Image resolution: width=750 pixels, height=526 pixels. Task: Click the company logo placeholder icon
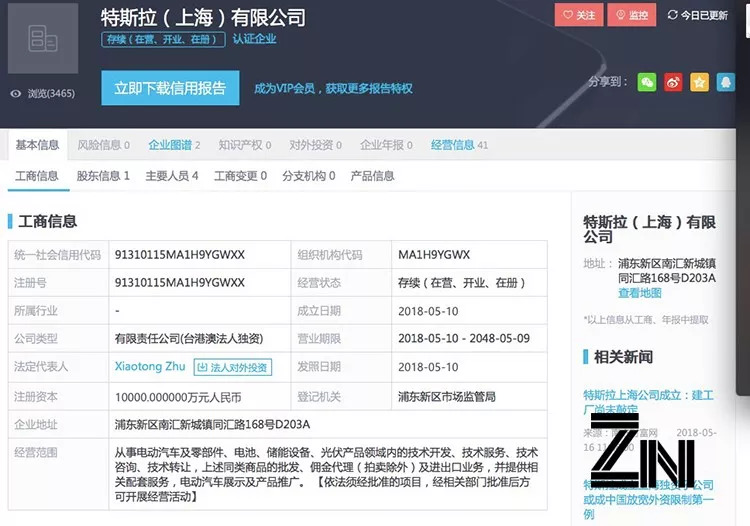pos(43,38)
